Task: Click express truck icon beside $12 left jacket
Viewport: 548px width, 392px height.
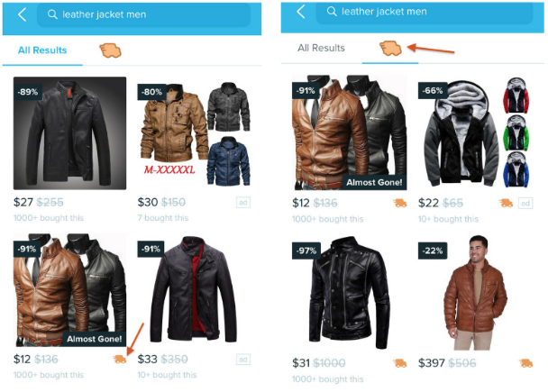Action: pyautogui.click(x=120, y=359)
